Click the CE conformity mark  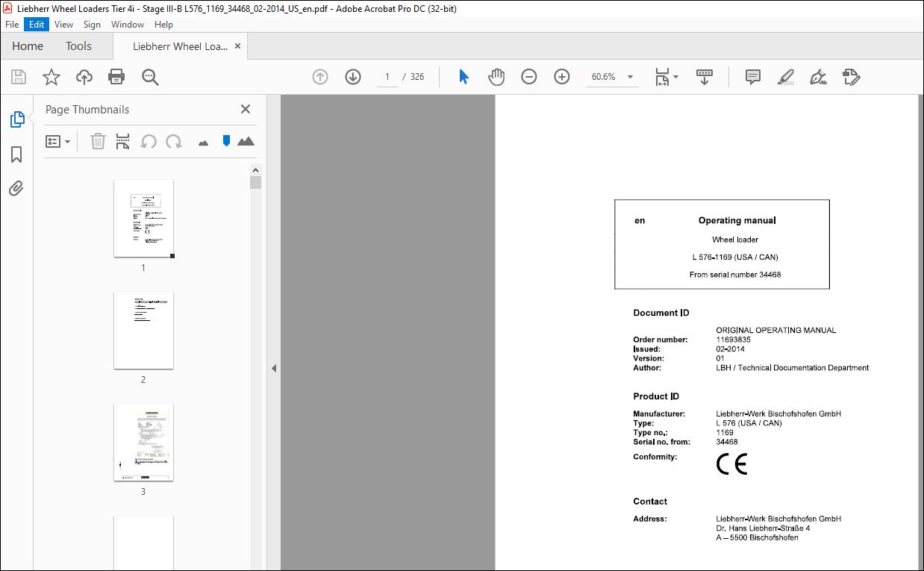[x=731, y=464]
